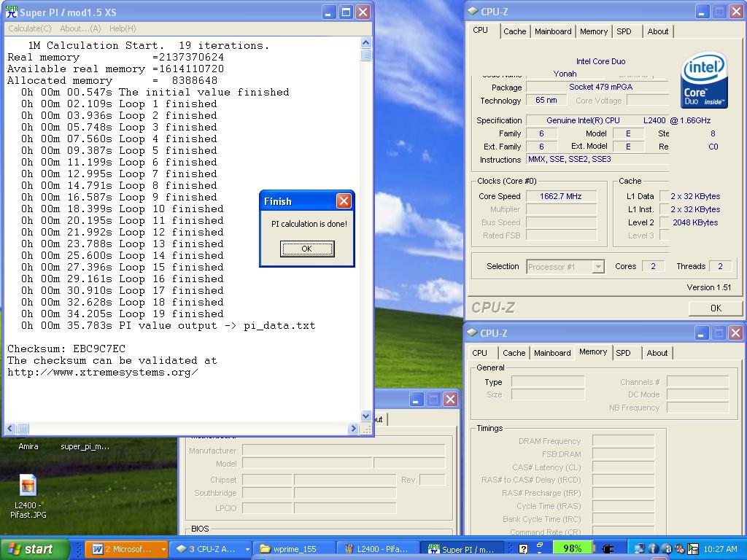Switch to the Memory tab in top CPU-Z window

click(594, 31)
